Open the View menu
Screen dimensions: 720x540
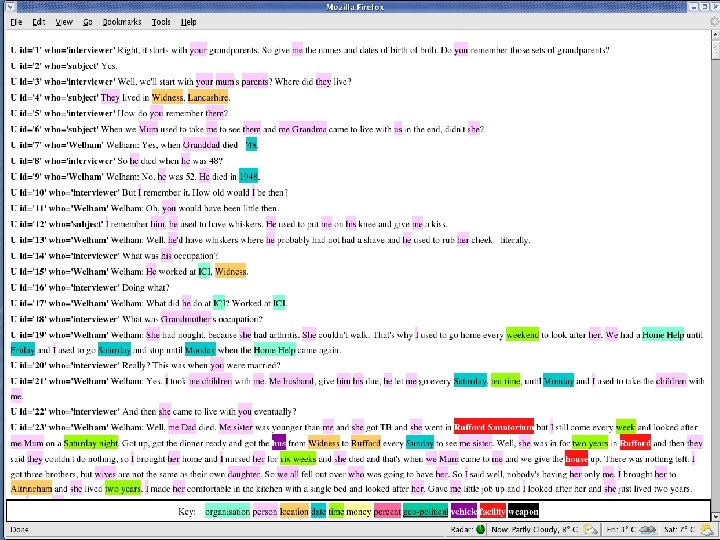click(x=64, y=22)
